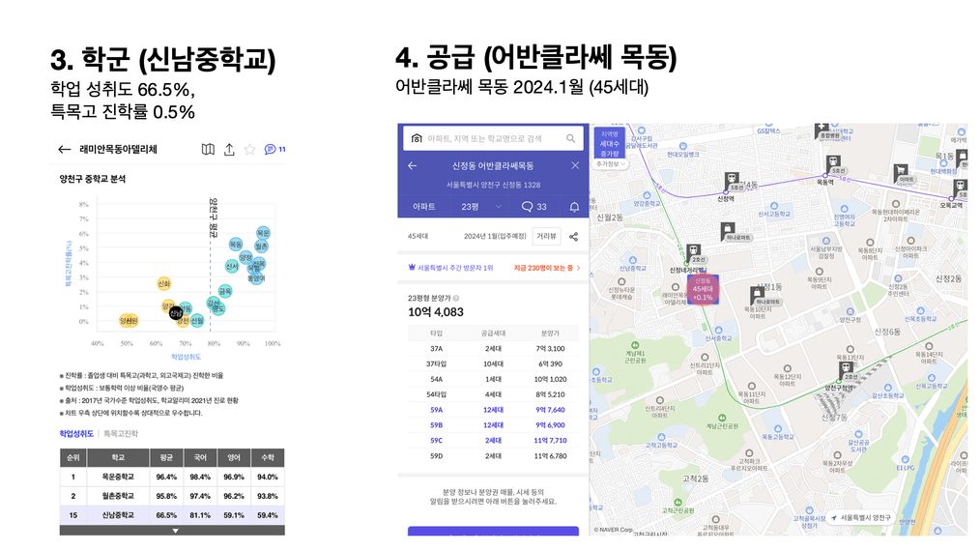Click the 신정네거리역 subway station icon
The width and height of the screenshot is (980, 551).
[x=693, y=252]
